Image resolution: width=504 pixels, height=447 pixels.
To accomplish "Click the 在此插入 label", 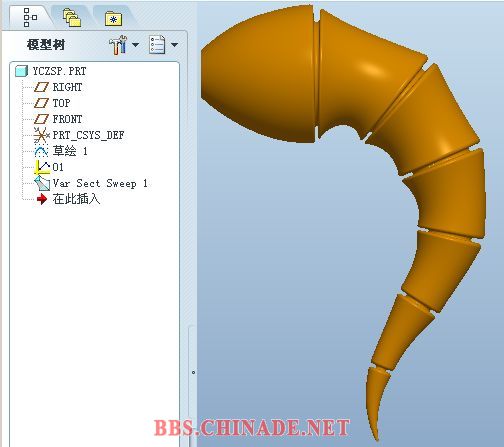I will tap(76, 199).
